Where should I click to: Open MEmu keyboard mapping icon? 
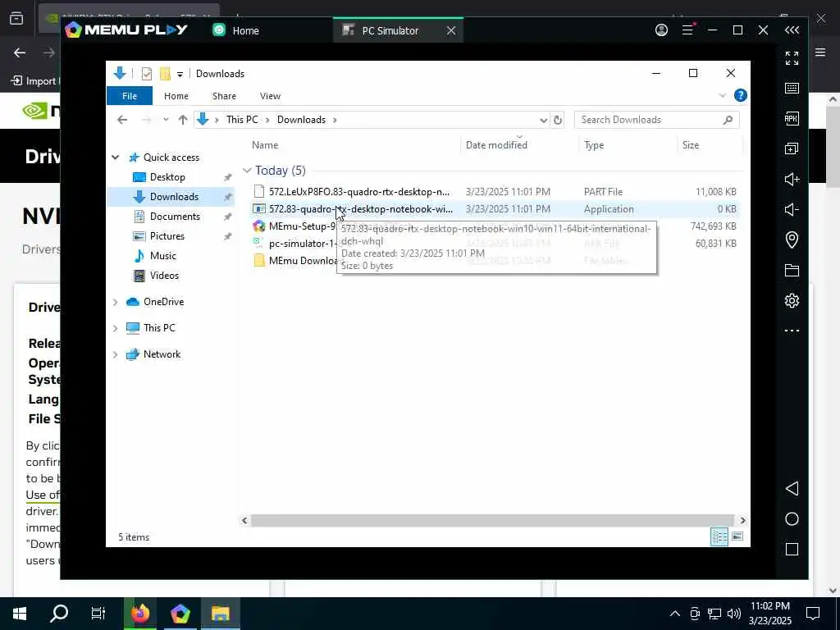click(x=792, y=89)
